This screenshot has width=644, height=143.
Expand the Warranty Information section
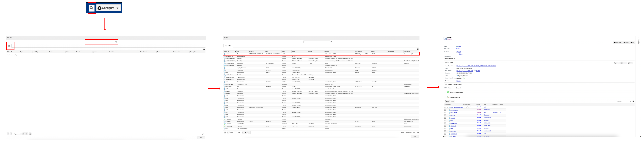[446, 92]
